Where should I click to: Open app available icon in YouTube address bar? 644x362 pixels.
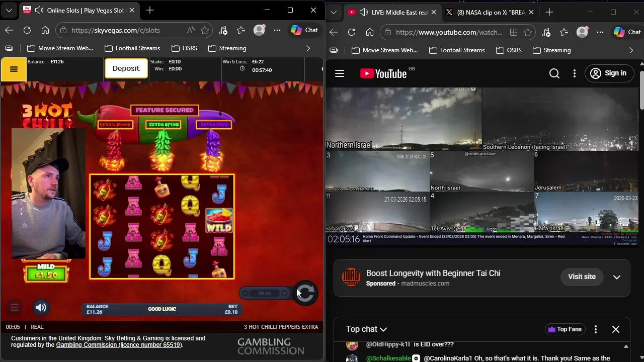(514, 32)
